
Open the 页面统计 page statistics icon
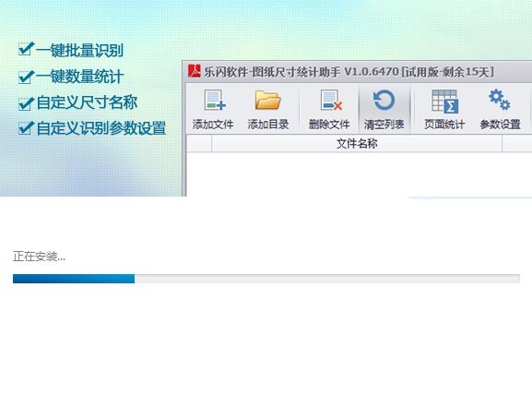pos(444,101)
